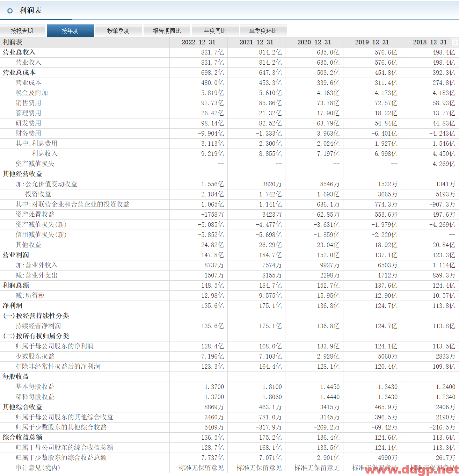Click the 资产处置收益 row label
This screenshot has width=459, height=476.
(x=35, y=215)
